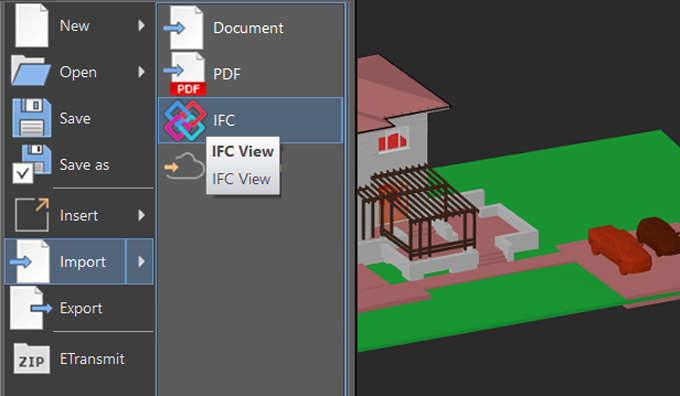Select the orange car model
Screen dimensions: 680x396
(x=619, y=249)
